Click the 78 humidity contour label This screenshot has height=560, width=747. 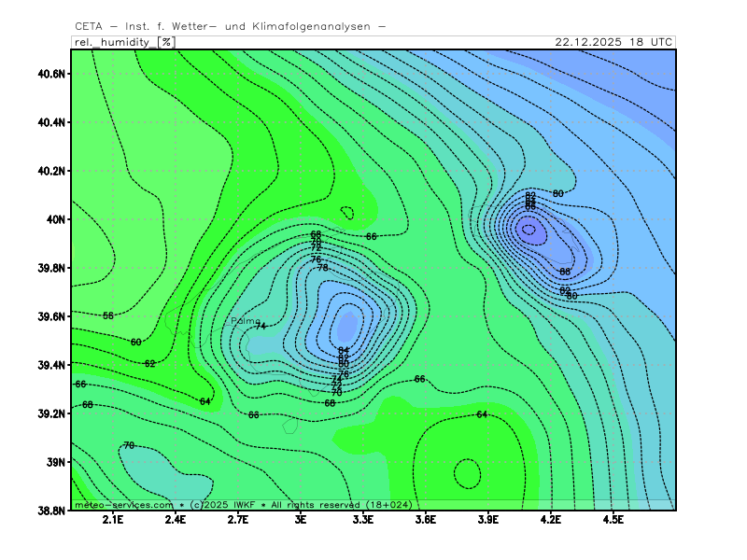[x=323, y=268]
